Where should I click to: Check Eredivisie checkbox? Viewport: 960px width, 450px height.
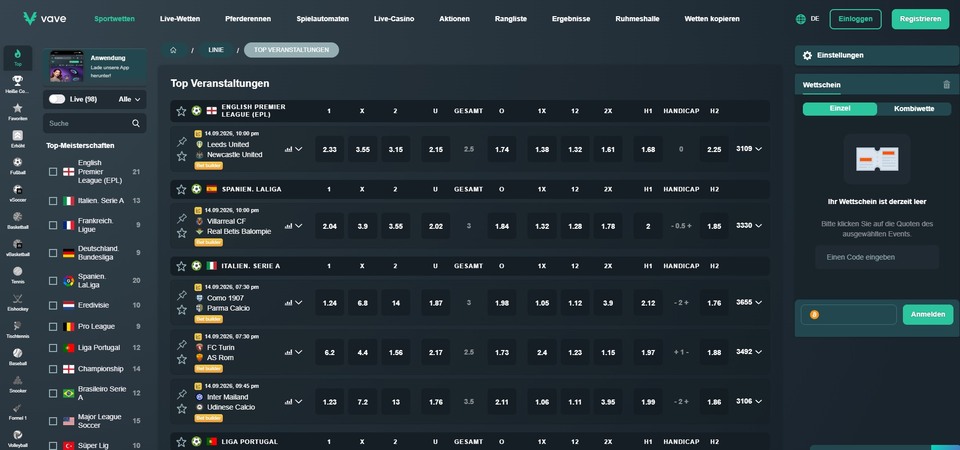coord(53,305)
